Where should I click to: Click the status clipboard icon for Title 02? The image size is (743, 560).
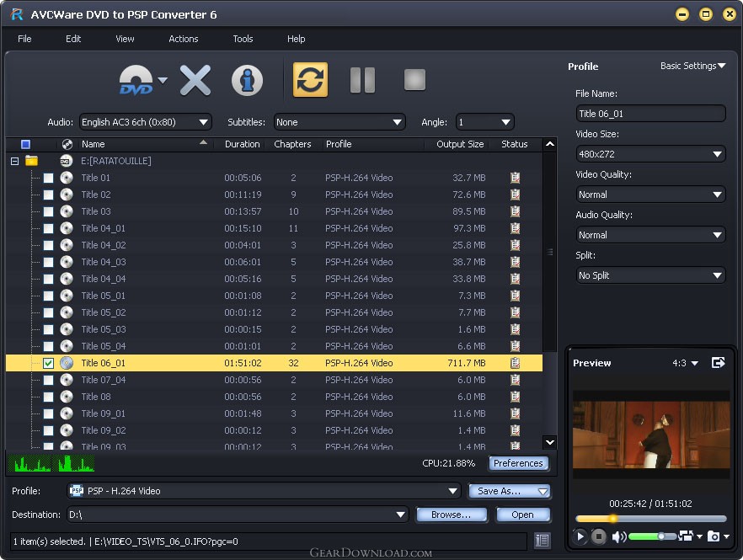tap(515, 195)
